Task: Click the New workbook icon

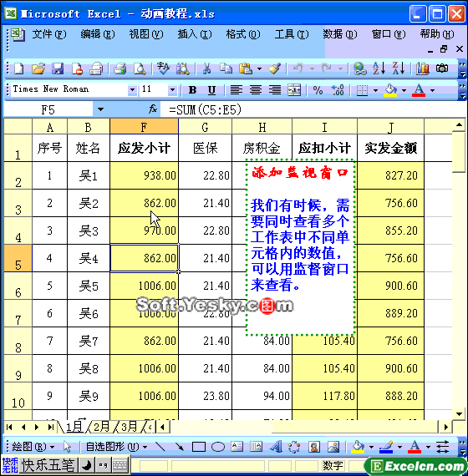Action: 19,68
